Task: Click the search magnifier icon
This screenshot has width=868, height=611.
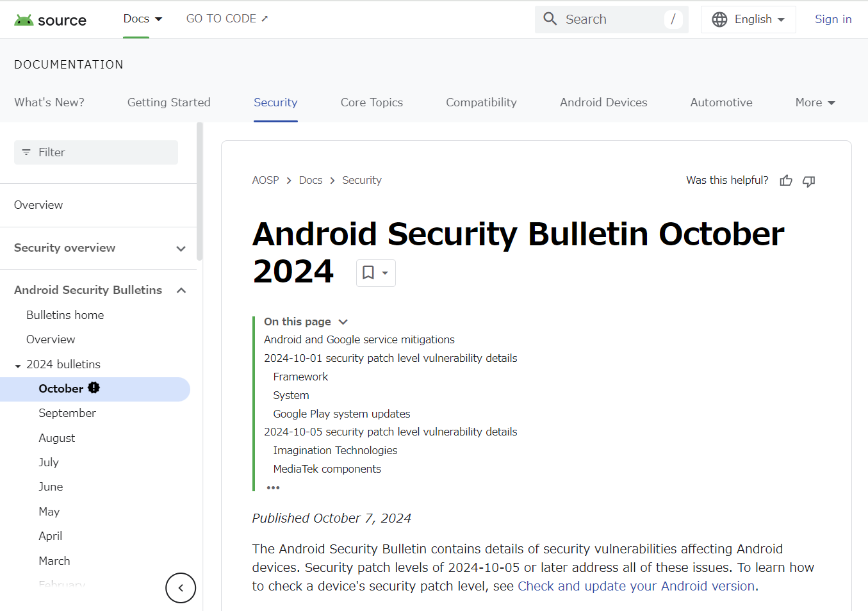Action: point(550,19)
